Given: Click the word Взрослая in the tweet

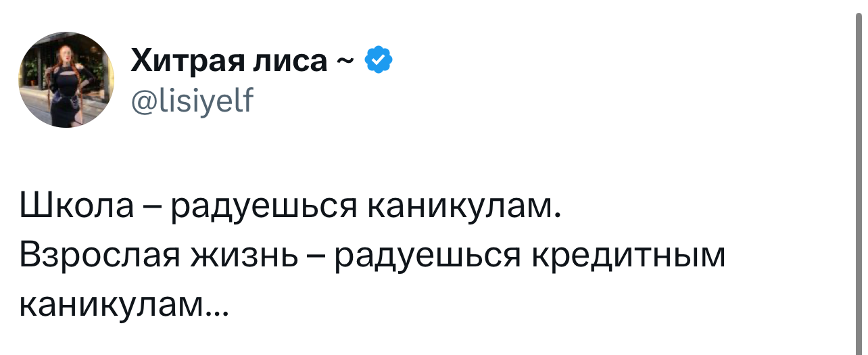Looking at the screenshot, I should [101, 256].
